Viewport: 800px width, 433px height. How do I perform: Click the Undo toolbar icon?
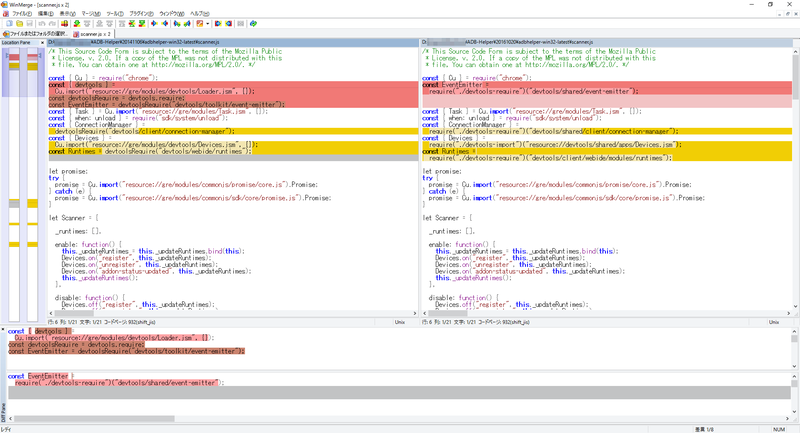pyautogui.click(x=42, y=23)
